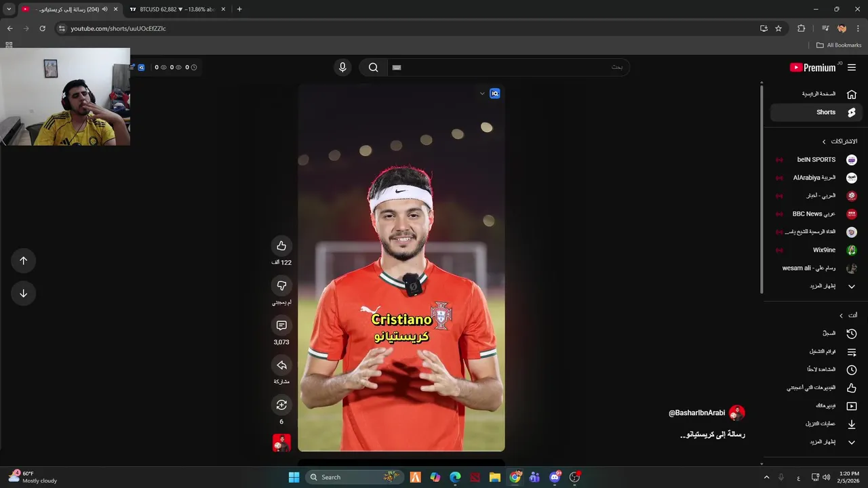
Task: Open watch History in sidebar
Action: pos(816,333)
